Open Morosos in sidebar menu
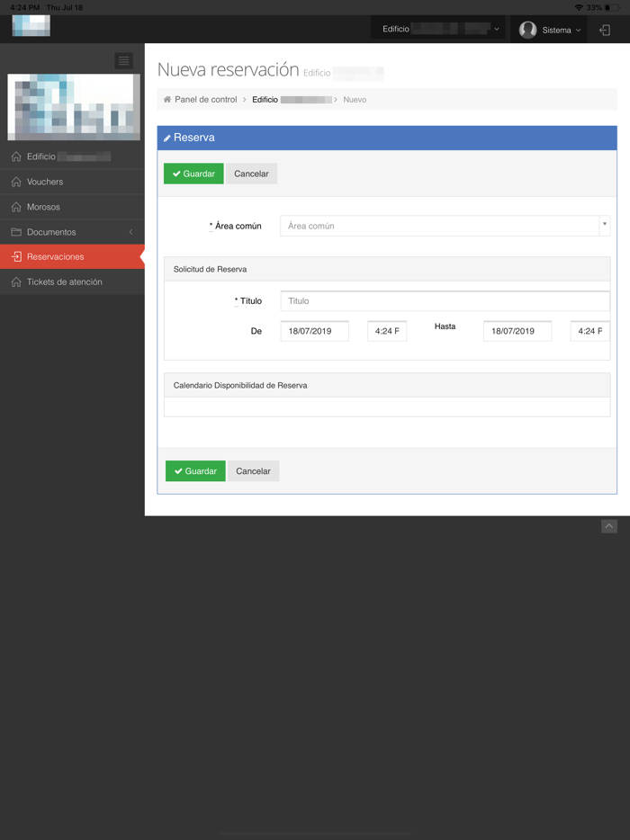This screenshot has height=840, width=630. pos(72,207)
